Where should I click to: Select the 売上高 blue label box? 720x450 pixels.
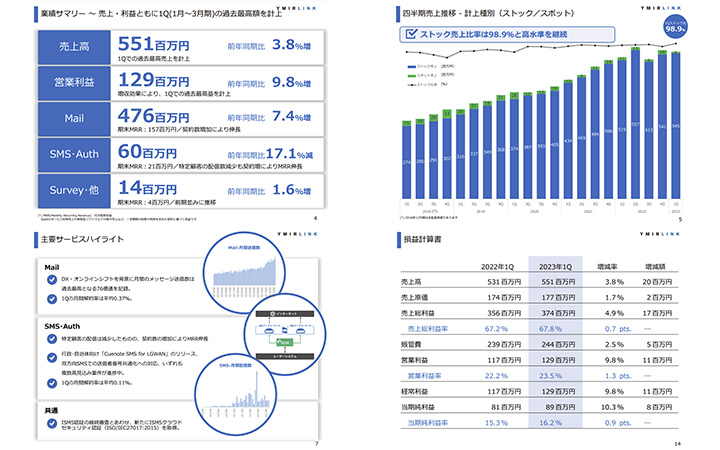(x=74, y=47)
